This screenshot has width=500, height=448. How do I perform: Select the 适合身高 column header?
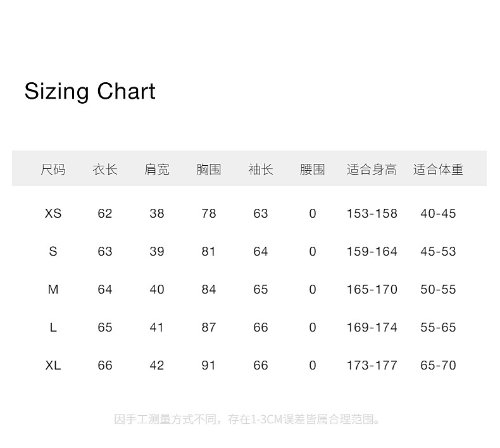tap(372, 170)
